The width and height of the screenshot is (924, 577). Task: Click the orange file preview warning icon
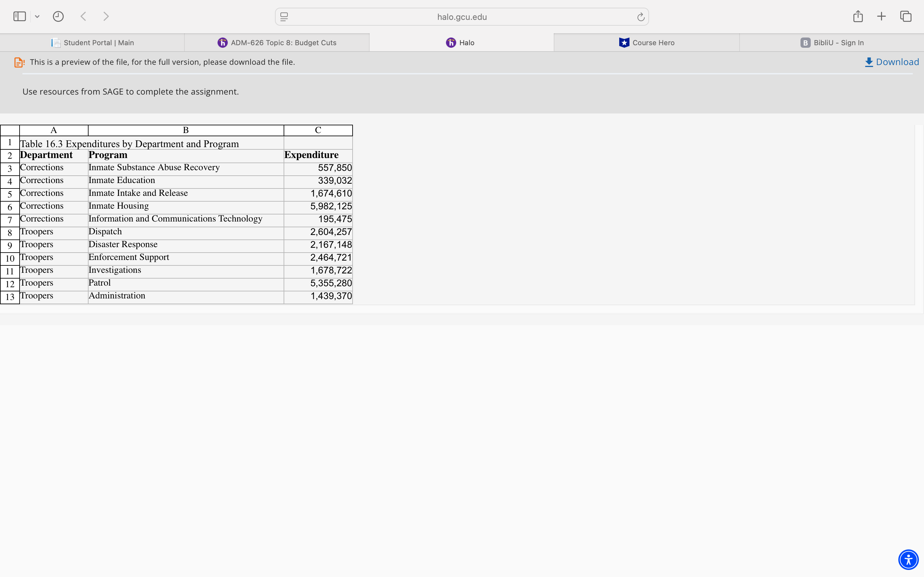[x=19, y=62]
